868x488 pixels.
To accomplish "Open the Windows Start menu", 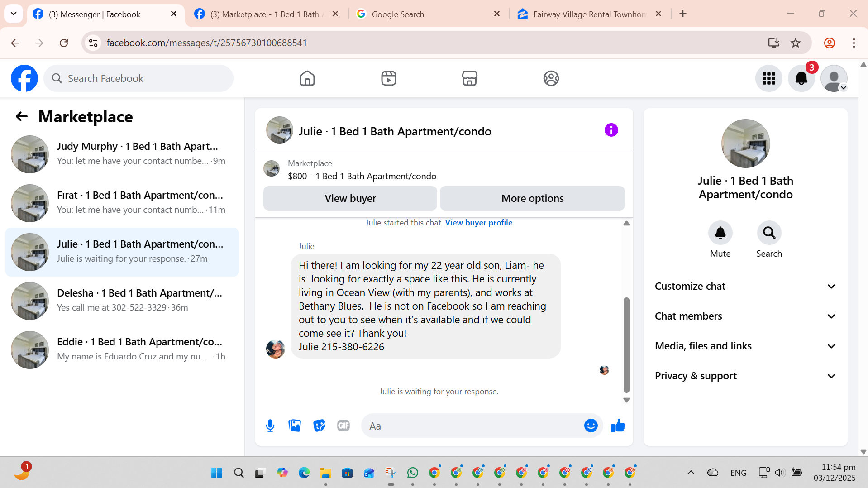I will tap(217, 473).
